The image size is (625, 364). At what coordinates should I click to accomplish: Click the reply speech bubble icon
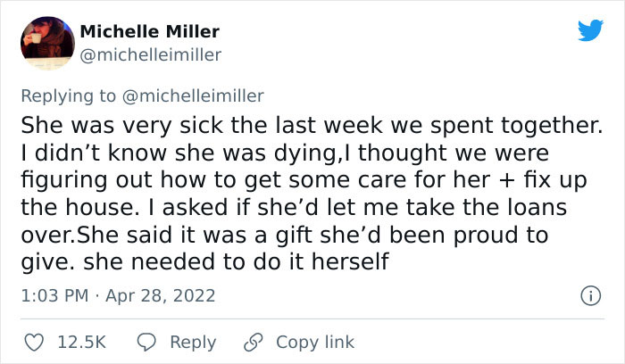151,342
